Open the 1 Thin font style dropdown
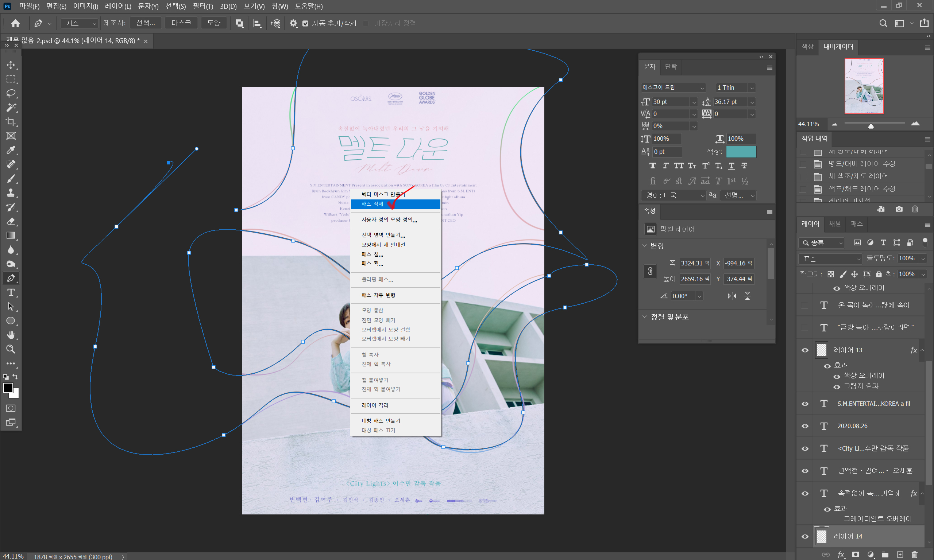This screenshot has width=934, height=560. coord(752,87)
